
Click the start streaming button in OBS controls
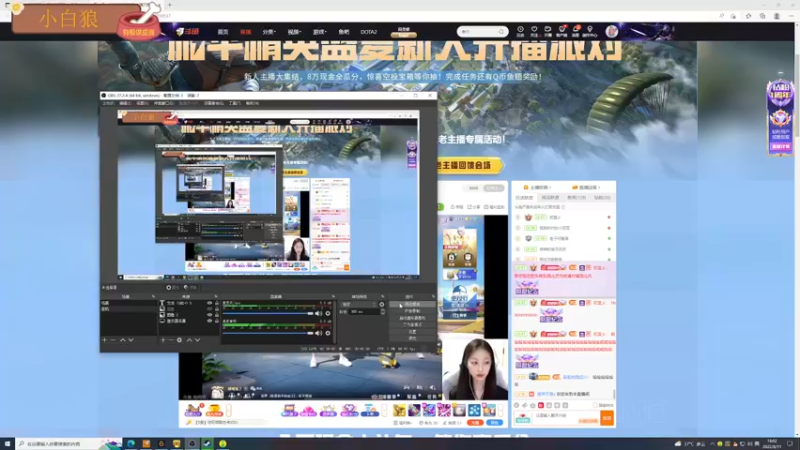[412, 305]
